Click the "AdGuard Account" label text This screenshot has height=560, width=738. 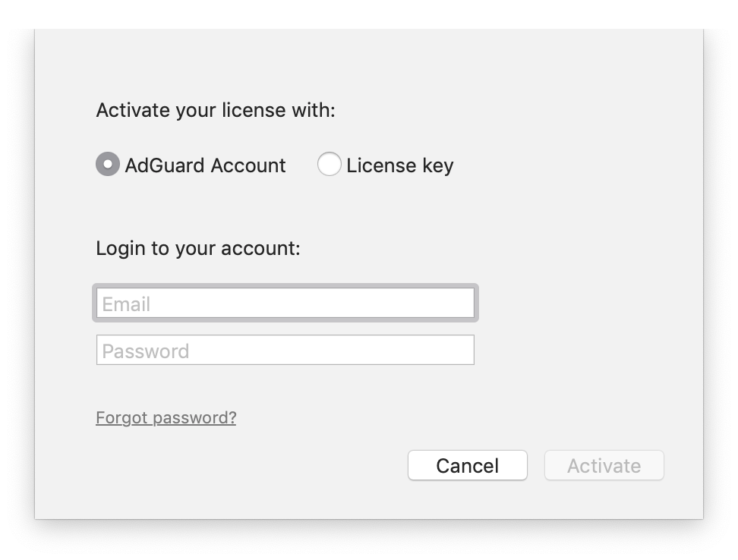(x=205, y=165)
